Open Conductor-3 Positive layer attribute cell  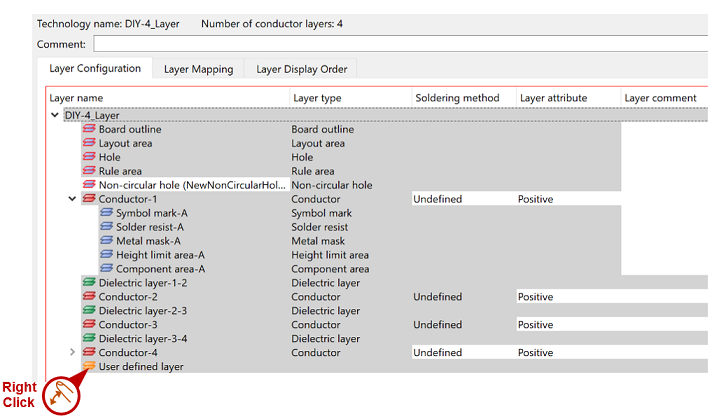coord(569,325)
